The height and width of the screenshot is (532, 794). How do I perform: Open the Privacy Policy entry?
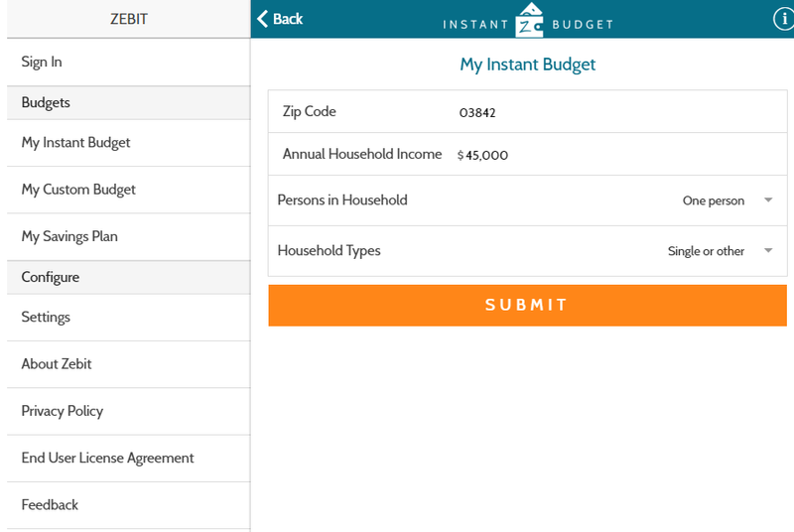tap(129, 412)
